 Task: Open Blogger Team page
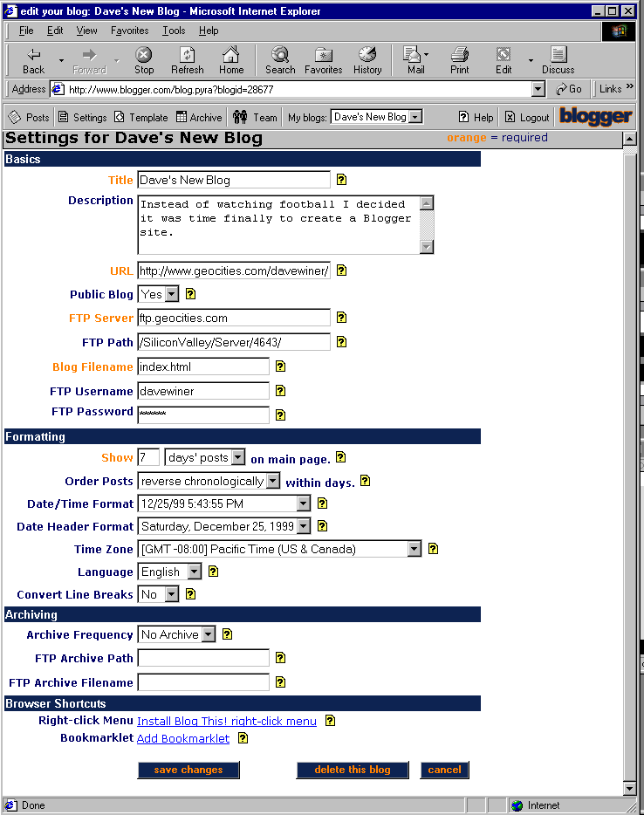(255, 117)
